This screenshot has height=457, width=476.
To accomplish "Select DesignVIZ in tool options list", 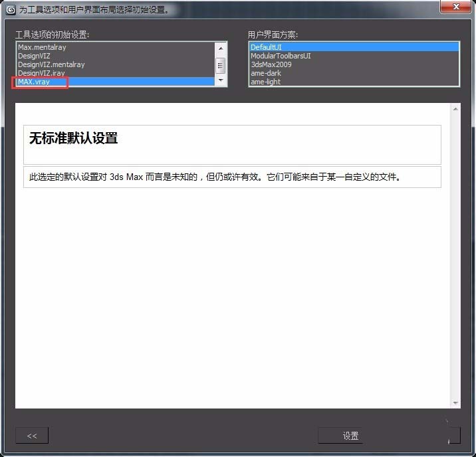I will tap(116, 56).
